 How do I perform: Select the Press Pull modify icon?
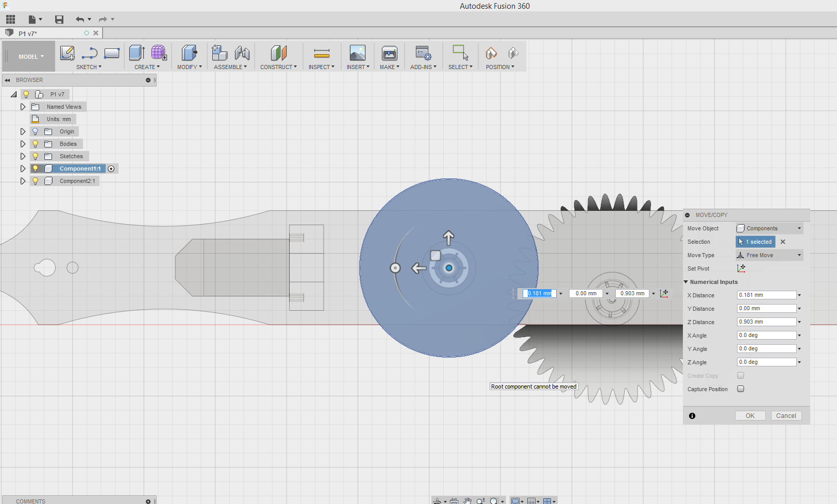[189, 53]
